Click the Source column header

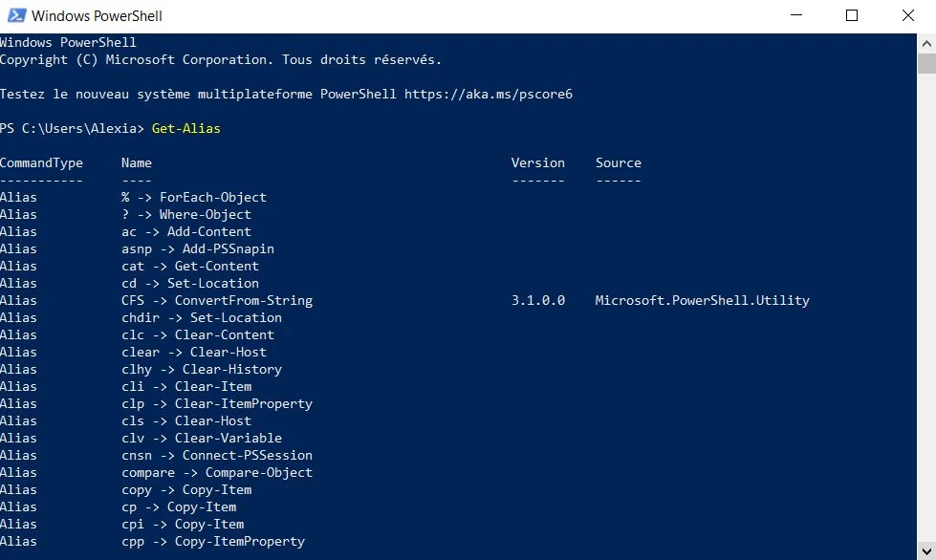[x=619, y=163]
